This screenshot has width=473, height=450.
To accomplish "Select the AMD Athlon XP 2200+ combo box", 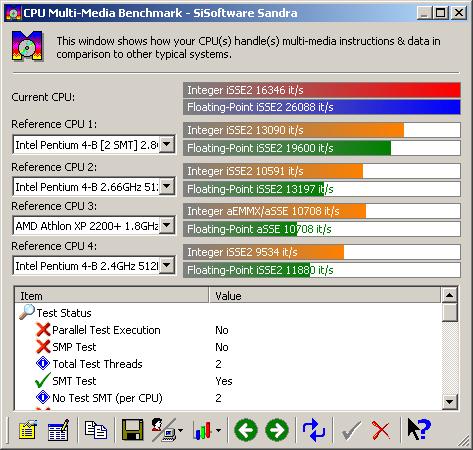I will pos(93,226).
